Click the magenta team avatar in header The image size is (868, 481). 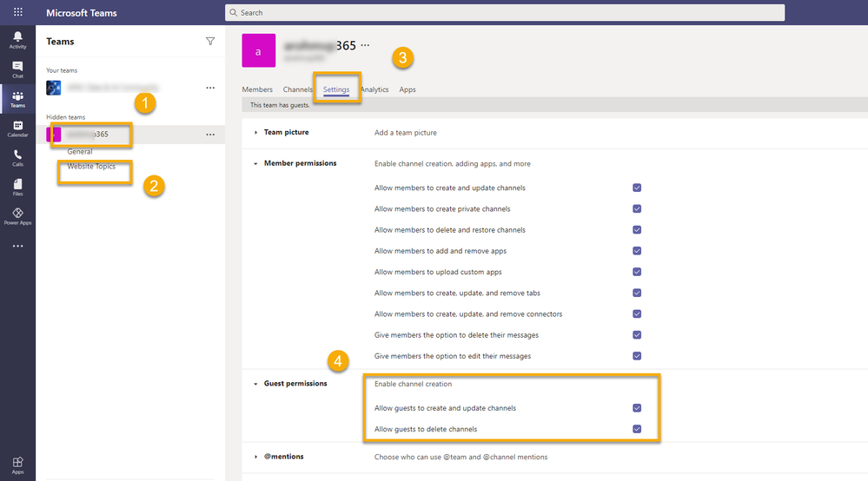point(259,50)
